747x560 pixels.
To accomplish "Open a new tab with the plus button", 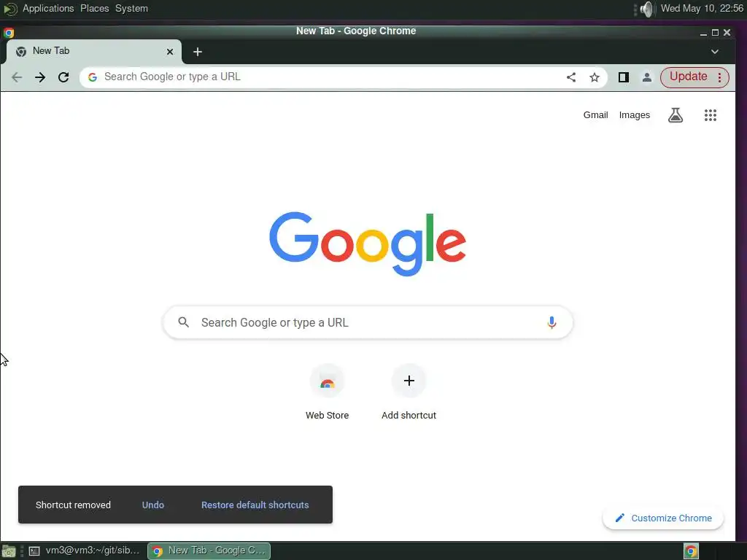I will coord(198,52).
